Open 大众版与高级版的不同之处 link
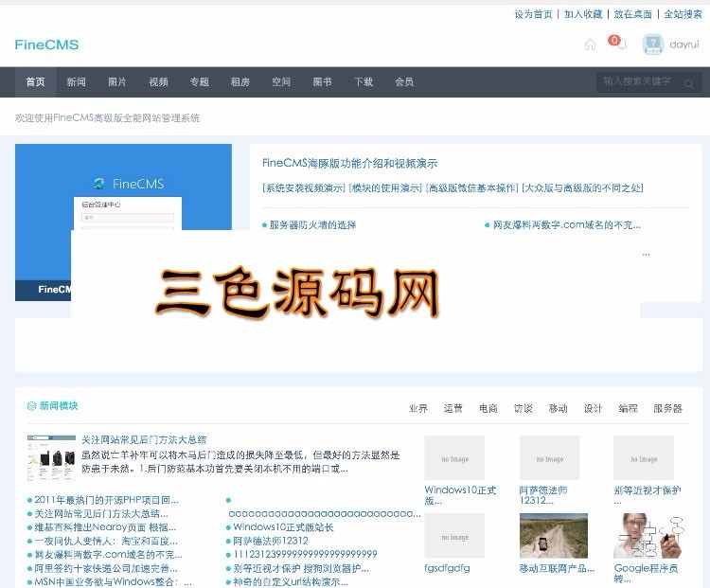Screen dimensions: 710x588 (x=582, y=187)
